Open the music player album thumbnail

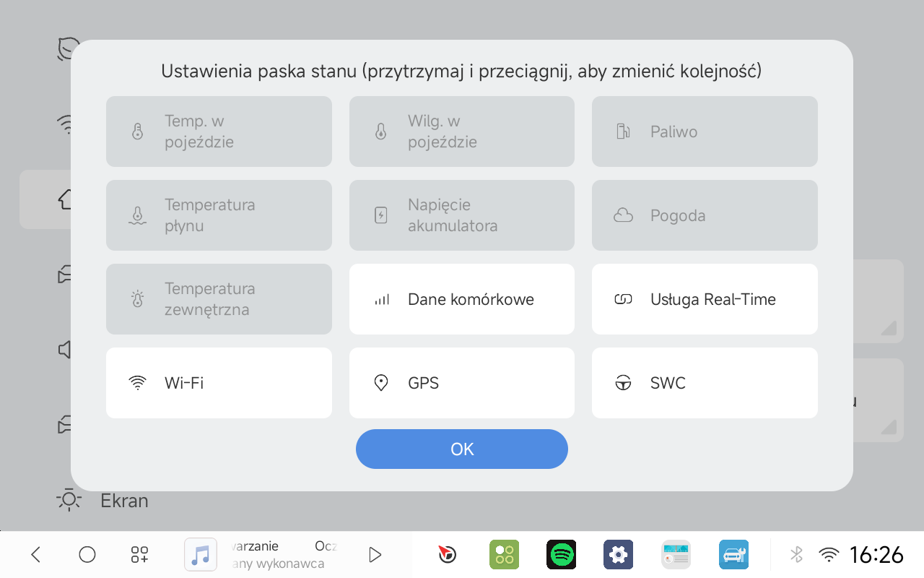pos(201,555)
